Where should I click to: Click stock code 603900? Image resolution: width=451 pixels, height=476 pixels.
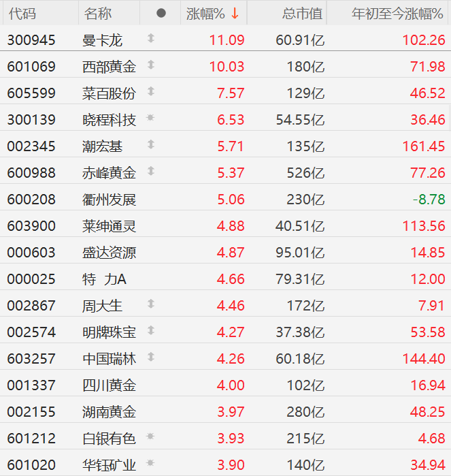[31, 226]
